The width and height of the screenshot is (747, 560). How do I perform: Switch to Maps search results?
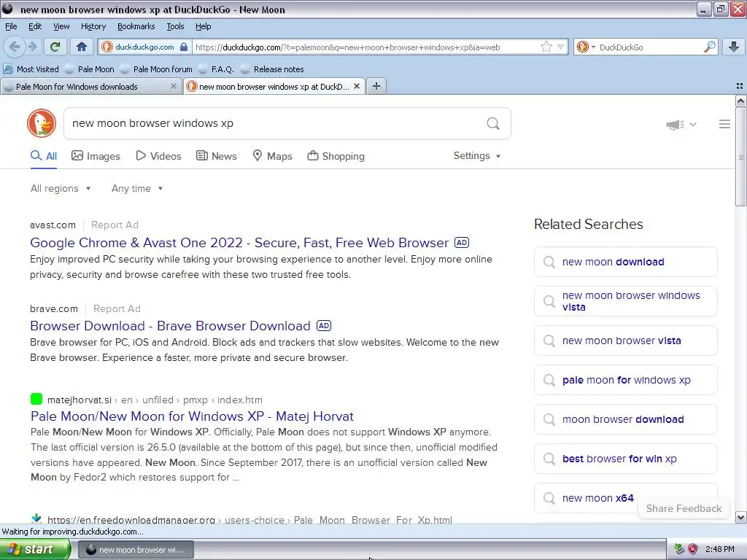(272, 156)
